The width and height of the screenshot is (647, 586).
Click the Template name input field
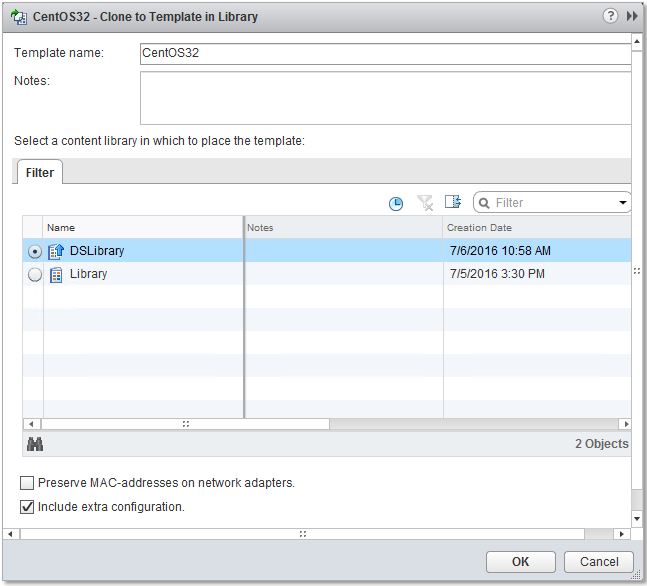coord(385,54)
